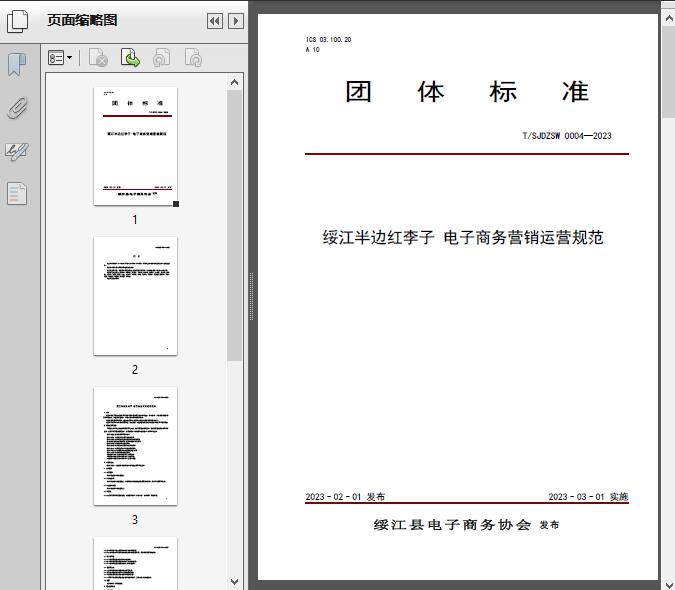This screenshot has width=675, height=590.
Task: Click the publisher text '绥江县电子商务协会 发布'
Action: [x=466, y=525]
